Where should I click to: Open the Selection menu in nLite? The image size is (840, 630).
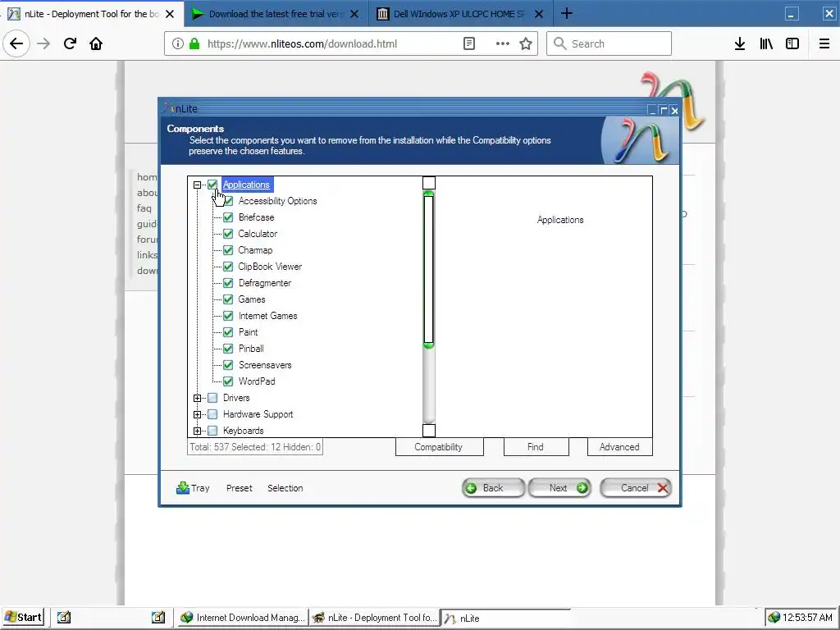[x=285, y=488]
